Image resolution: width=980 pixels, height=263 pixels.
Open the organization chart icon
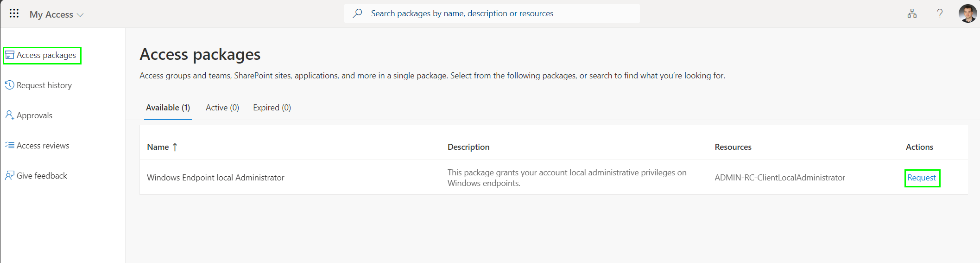click(912, 13)
